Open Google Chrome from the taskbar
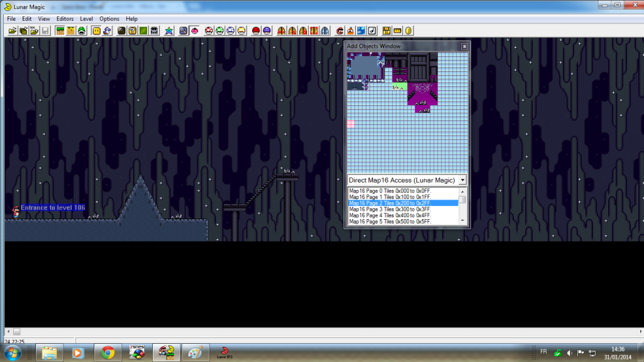Image resolution: width=644 pixels, height=362 pixels. pos(108,353)
